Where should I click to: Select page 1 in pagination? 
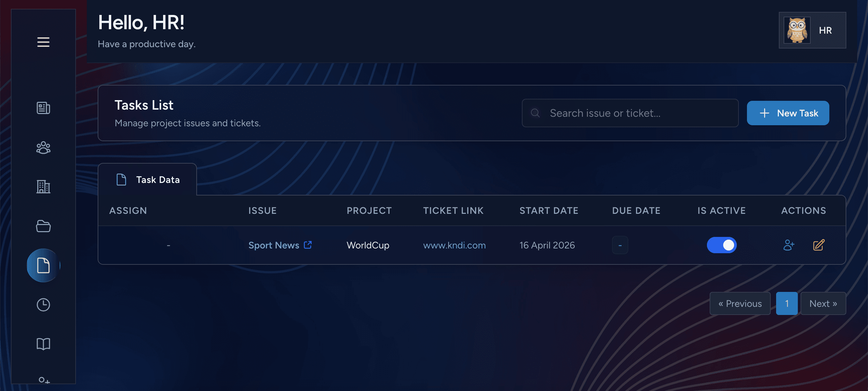point(787,303)
